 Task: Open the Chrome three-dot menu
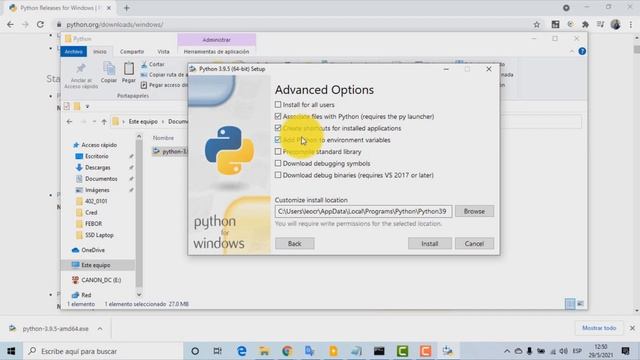point(631,24)
